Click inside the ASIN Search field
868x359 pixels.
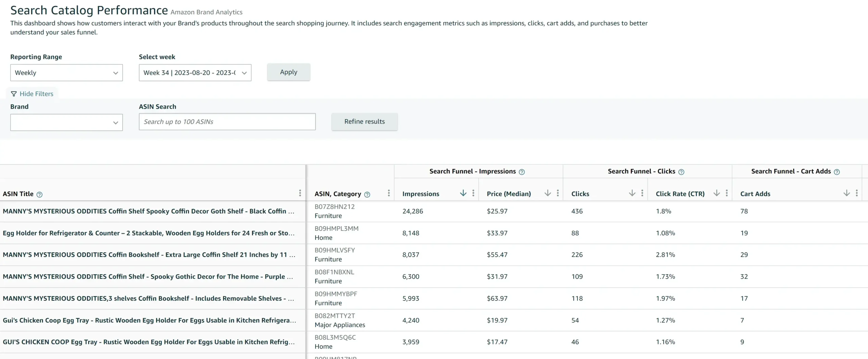click(x=227, y=121)
